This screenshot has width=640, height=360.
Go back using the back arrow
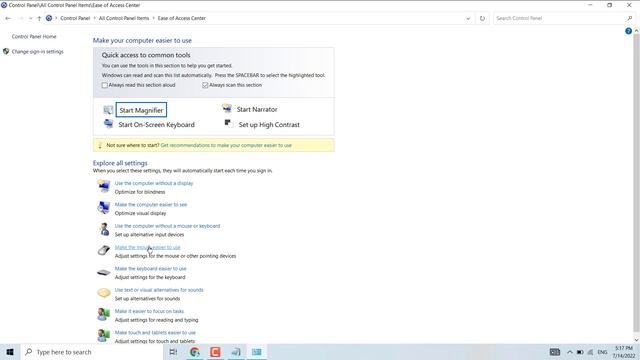pos(8,18)
